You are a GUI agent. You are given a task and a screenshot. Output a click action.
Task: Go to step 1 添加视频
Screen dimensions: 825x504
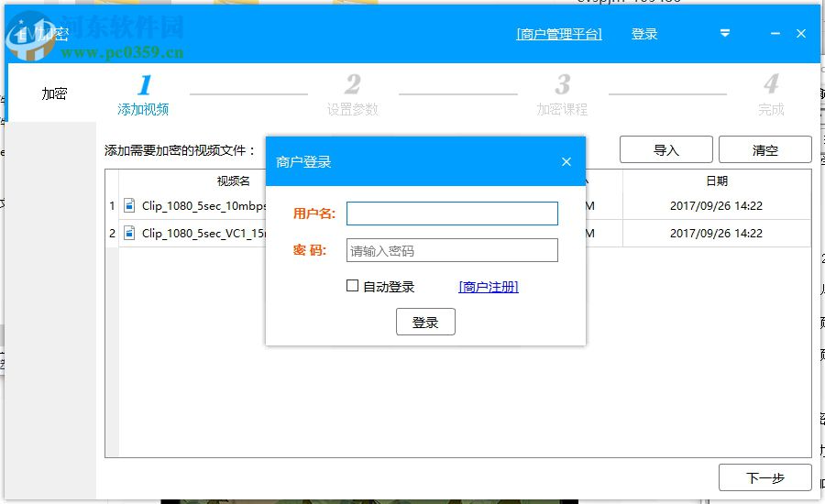143,95
